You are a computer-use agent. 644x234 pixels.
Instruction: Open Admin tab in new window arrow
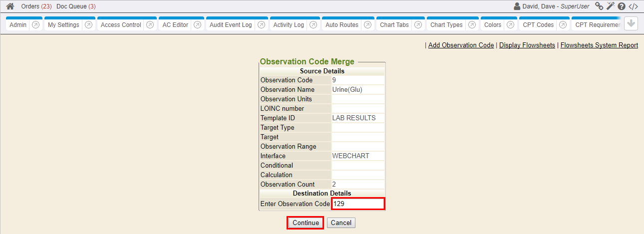click(x=36, y=25)
